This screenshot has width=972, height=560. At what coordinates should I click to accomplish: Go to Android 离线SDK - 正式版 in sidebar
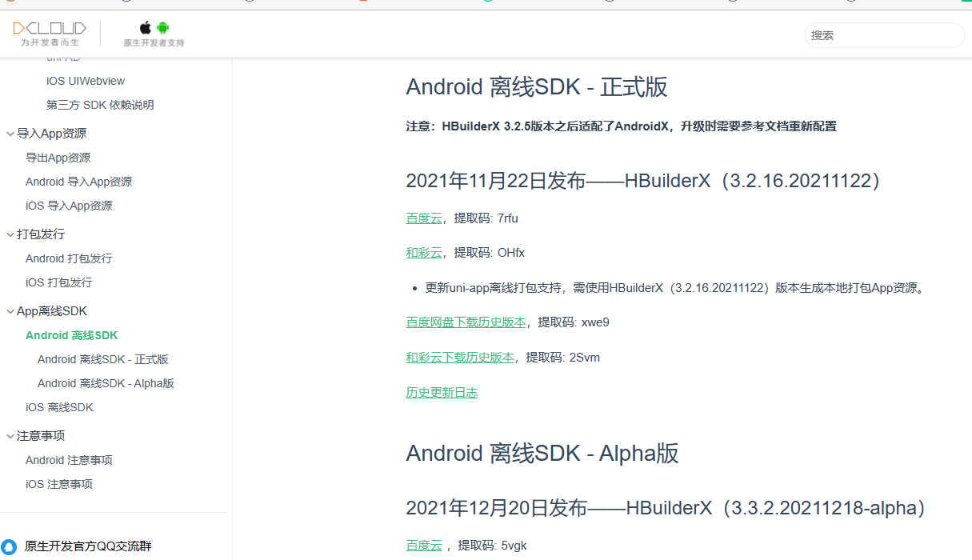[x=102, y=359]
